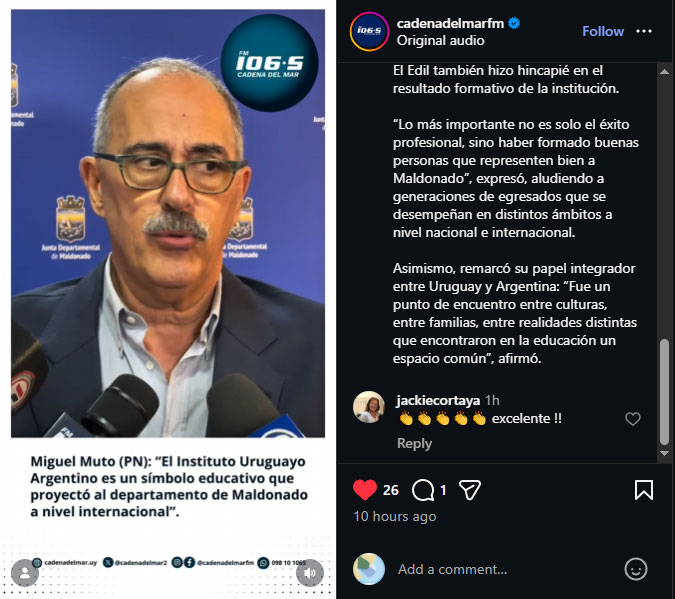Open the three-dot more options menu
The width and height of the screenshot is (675, 599).
click(x=644, y=31)
